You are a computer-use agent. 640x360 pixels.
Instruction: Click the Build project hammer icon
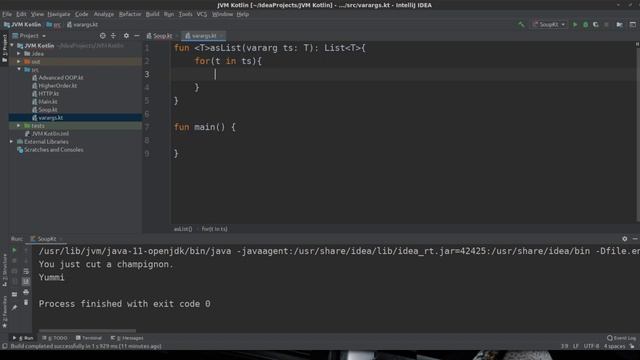[521, 24]
